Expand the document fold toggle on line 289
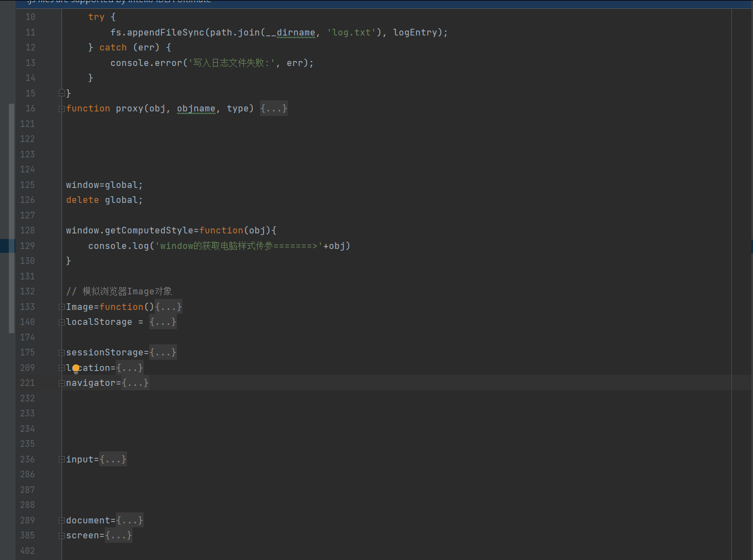This screenshot has width=753, height=560. [62, 521]
